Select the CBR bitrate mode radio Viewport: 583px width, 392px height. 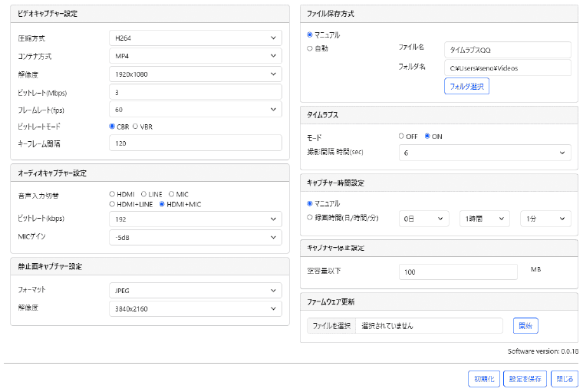[x=112, y=127]
